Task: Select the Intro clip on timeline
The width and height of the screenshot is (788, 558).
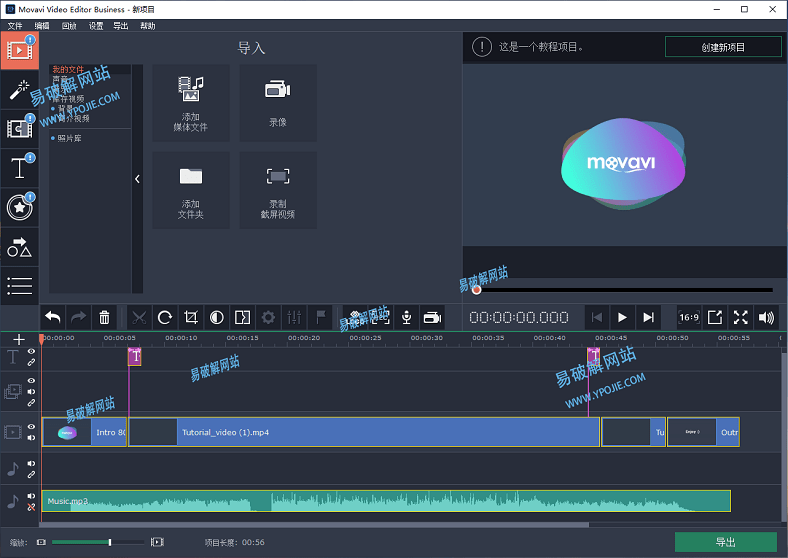Action: [84, 432]
